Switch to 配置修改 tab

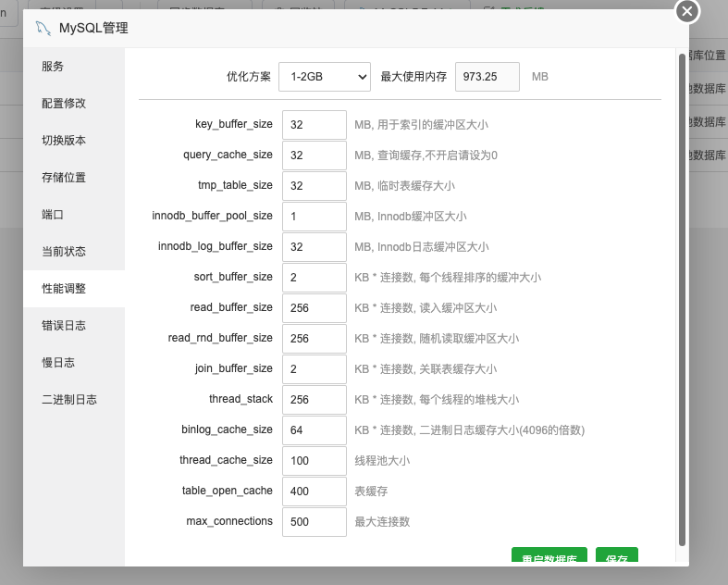click(74, 103)
